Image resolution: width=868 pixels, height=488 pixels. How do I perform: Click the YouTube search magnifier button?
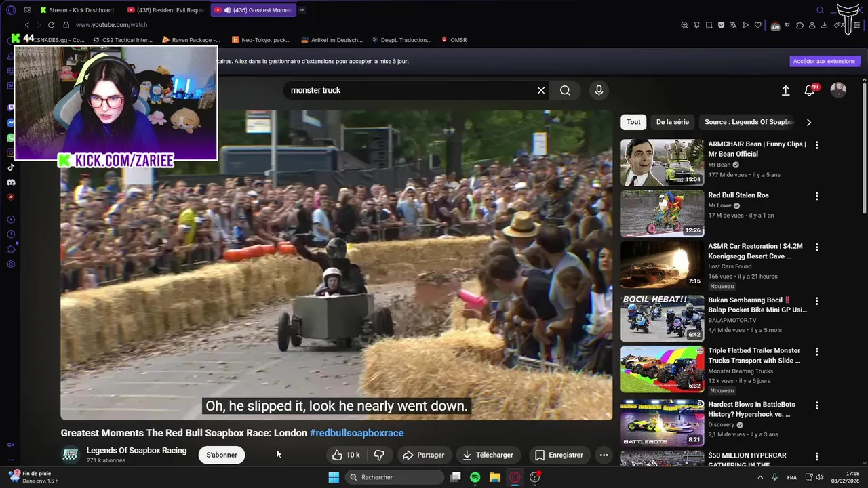pos(565,90)
